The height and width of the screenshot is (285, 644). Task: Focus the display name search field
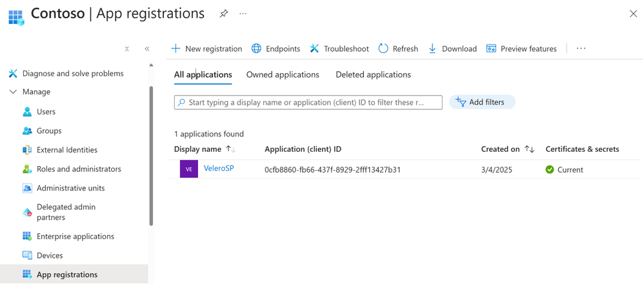point(308,102)
